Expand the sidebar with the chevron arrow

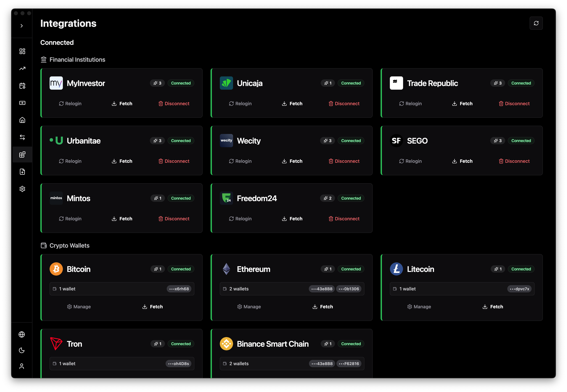(22, 26)
